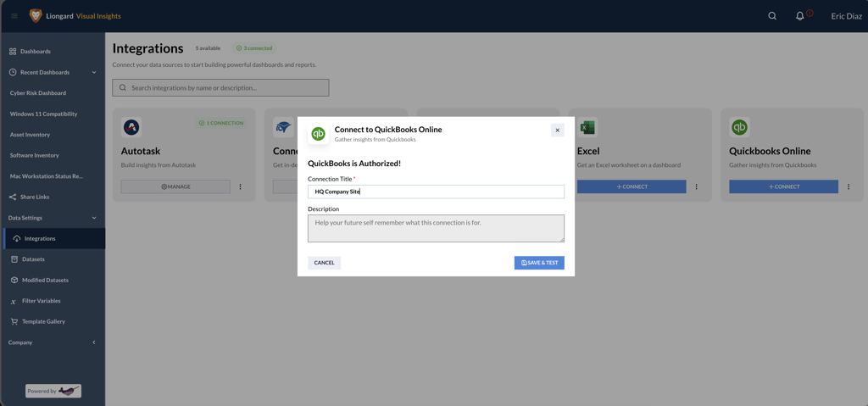Collapse Recent Dashboards chevron

pos(94,73)
